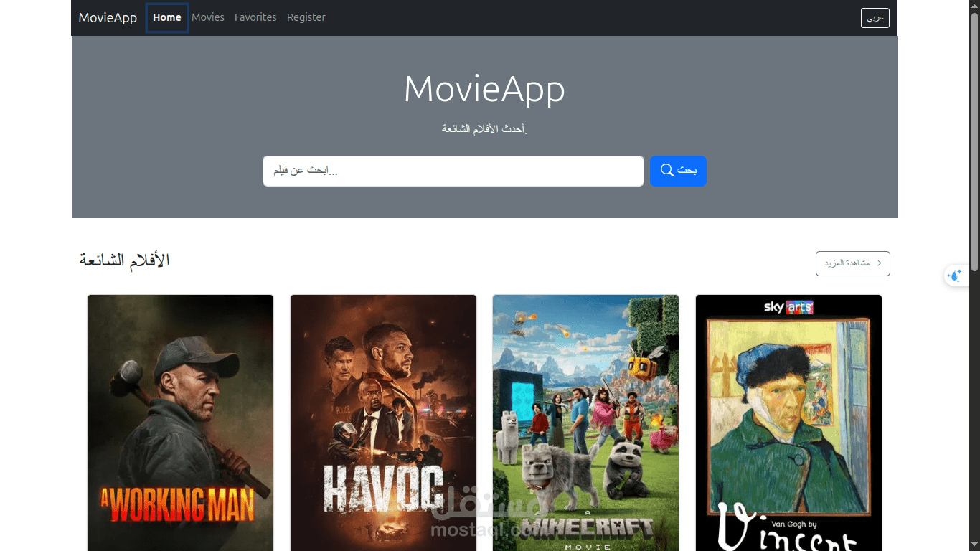Click the scrollbar up arrow
Image resolution: width=980 pixels, height=551 pixels.
pos(974,5)
